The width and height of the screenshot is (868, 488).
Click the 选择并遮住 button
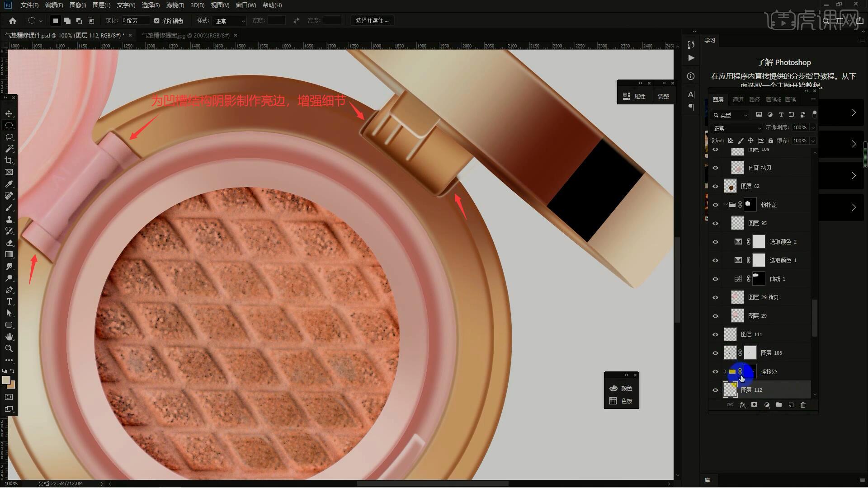(x=372, y=21)
